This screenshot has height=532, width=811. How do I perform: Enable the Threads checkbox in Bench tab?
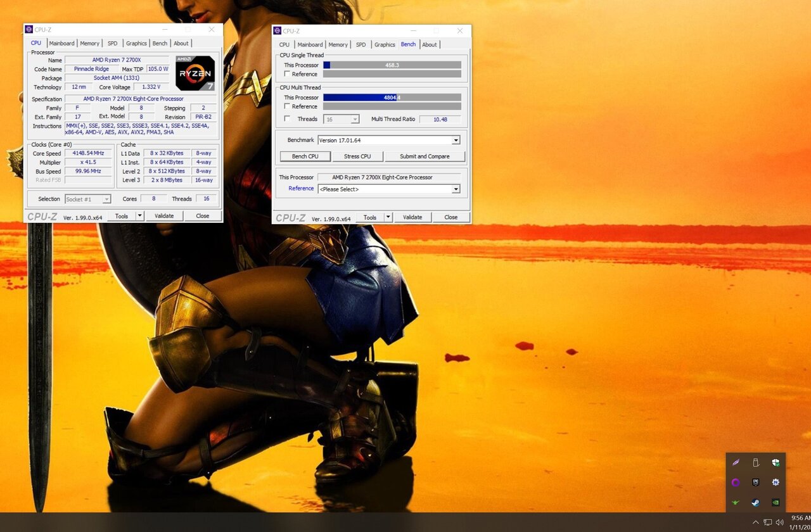288,119
